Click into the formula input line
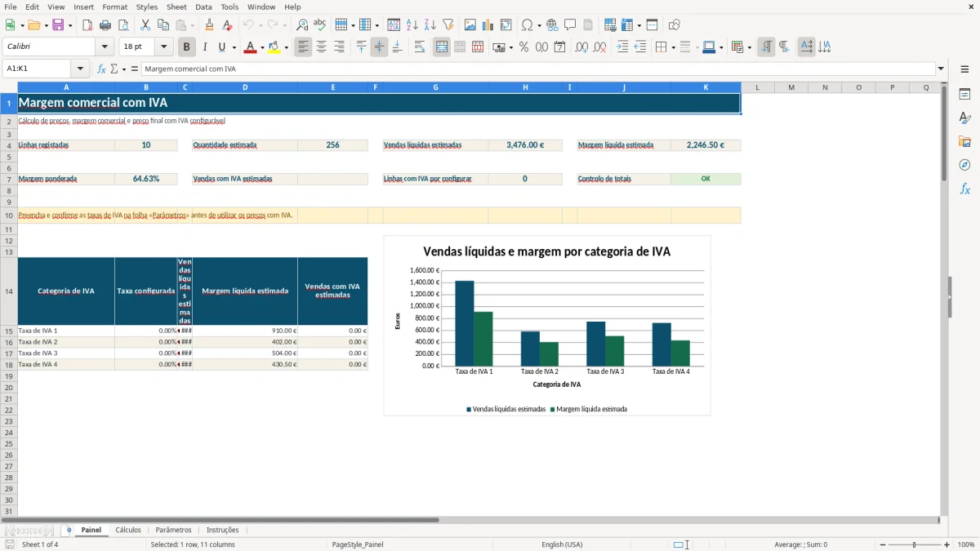 (x=538, y=69)
